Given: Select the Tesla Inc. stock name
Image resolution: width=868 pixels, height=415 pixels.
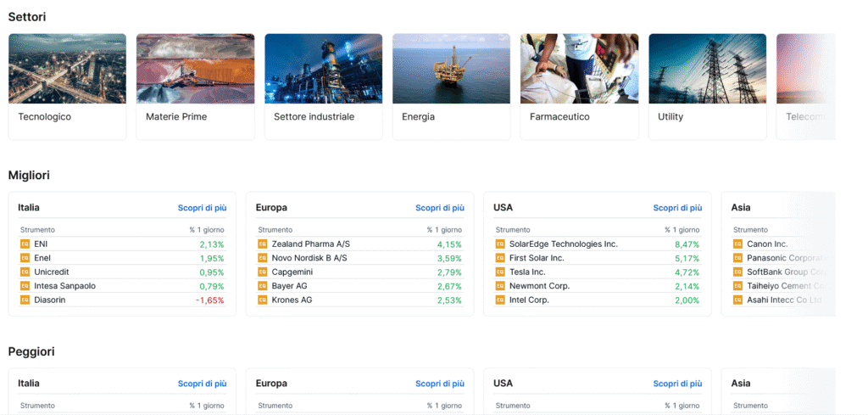Looking at the screenshot, I should pyautogui.click(x=527, y=272).
